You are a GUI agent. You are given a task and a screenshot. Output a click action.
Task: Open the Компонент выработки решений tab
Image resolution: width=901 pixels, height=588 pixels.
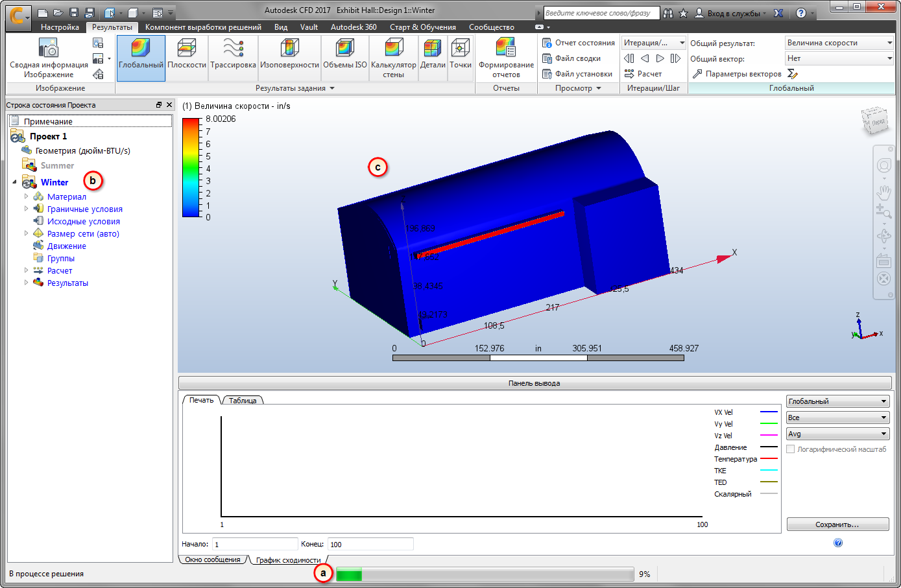tap(203, 27)
